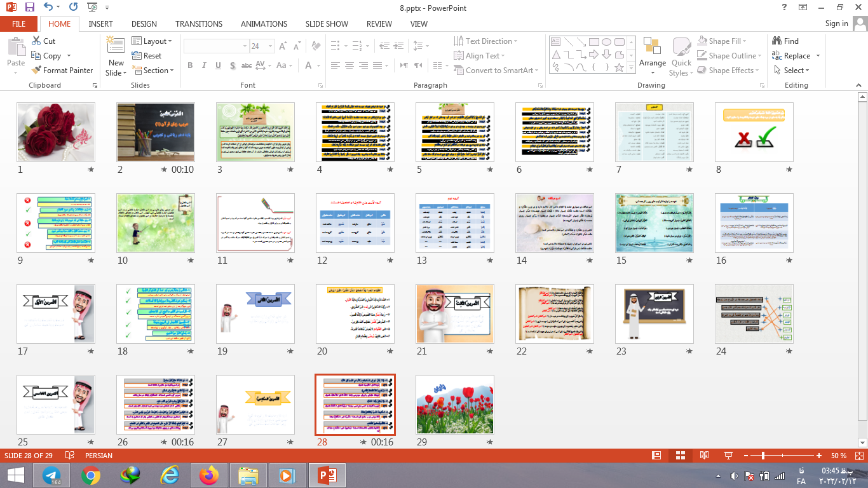Viewport: 868px width, 488px height.
Task: Click the Sign in link
Action: coord(836,24)
